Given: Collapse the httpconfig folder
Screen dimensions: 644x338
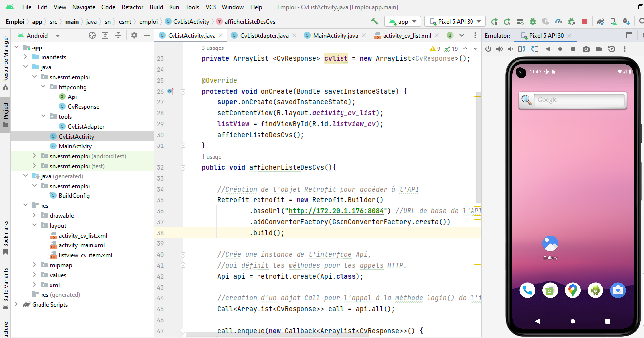Looking at the screenshot, I should pos(44,87).
